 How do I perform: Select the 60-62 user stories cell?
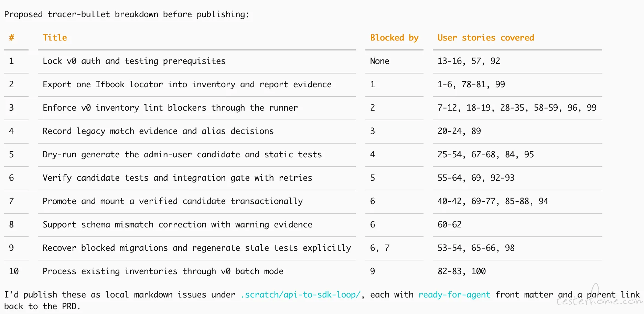pos(450,225)
